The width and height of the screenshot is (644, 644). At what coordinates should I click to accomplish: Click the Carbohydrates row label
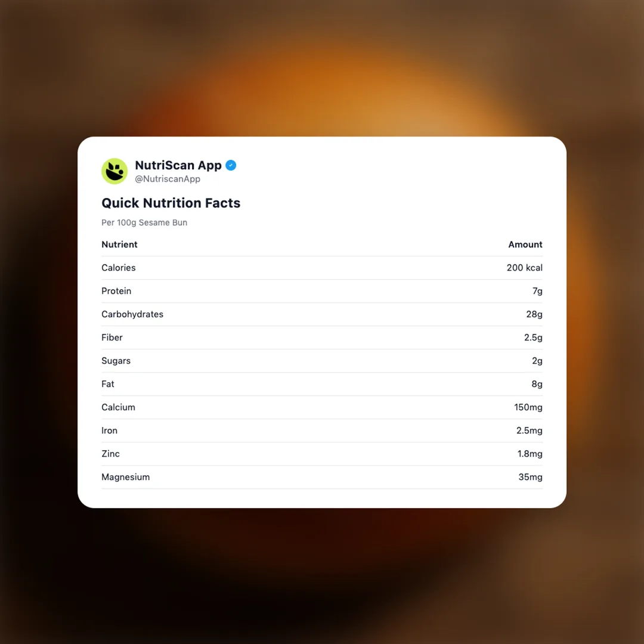click(132, 314)
